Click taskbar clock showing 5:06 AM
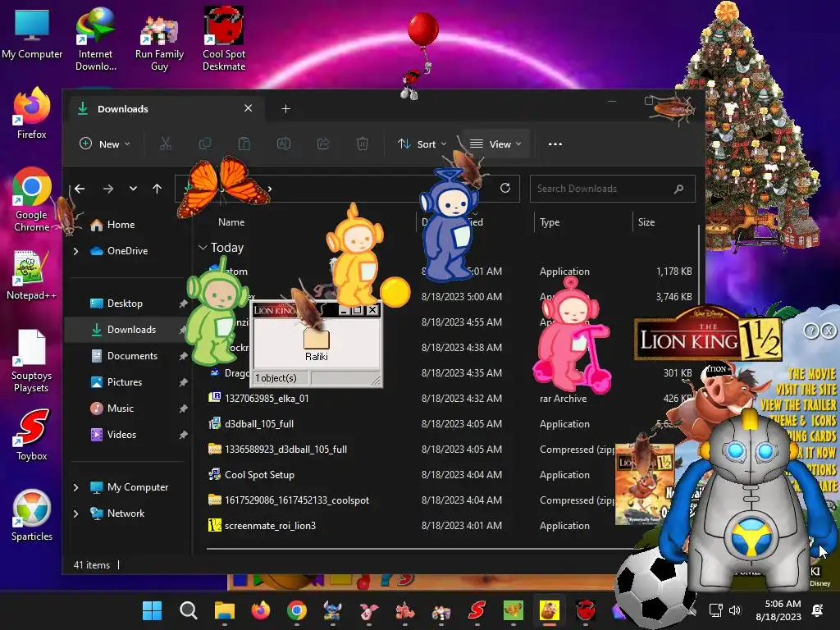 (779, 610)
